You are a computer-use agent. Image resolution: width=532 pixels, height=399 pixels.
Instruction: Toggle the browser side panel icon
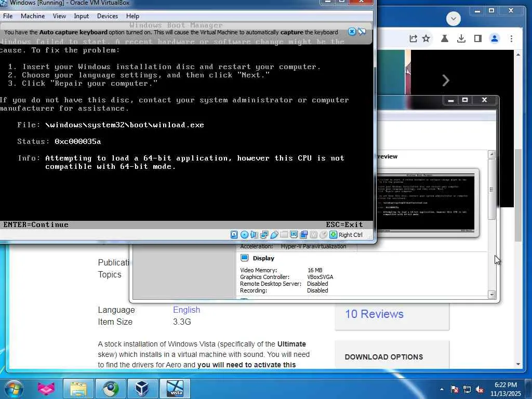(478, 38)
